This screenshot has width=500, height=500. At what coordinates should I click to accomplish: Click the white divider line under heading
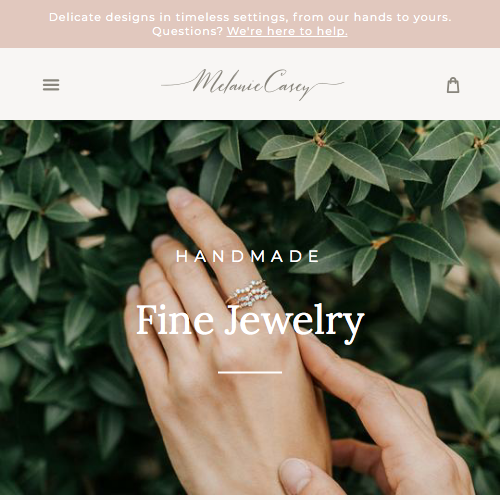pyautogui.click(x=250, y=372)
